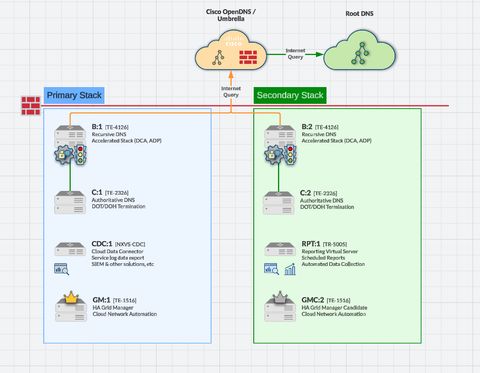Select the B:1 recursive DNS server icon

pos(70,135)
